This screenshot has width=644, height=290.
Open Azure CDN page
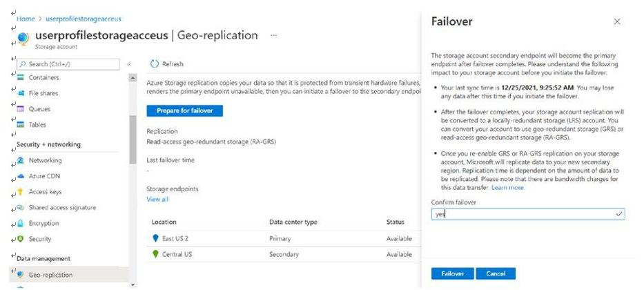point(44,176)
